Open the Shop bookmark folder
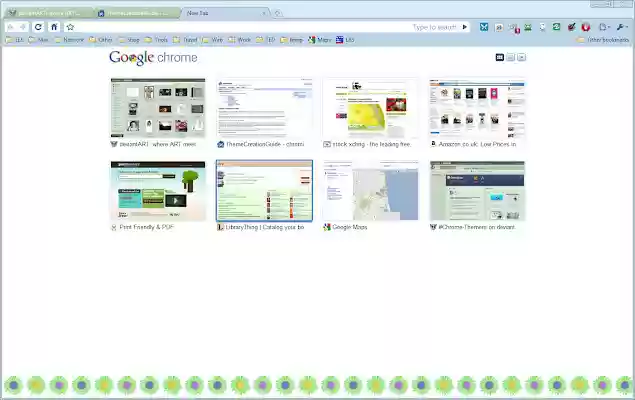 129,40
